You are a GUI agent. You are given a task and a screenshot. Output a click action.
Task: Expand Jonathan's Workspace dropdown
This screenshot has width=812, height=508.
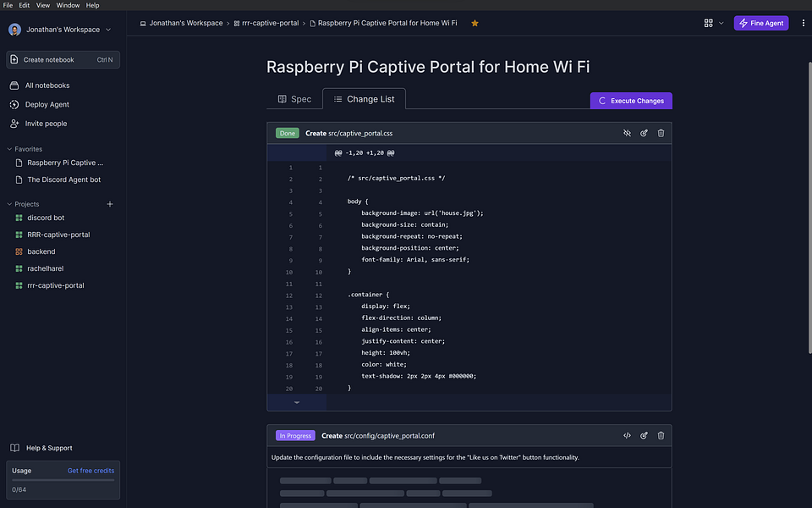tap(108, 30)
